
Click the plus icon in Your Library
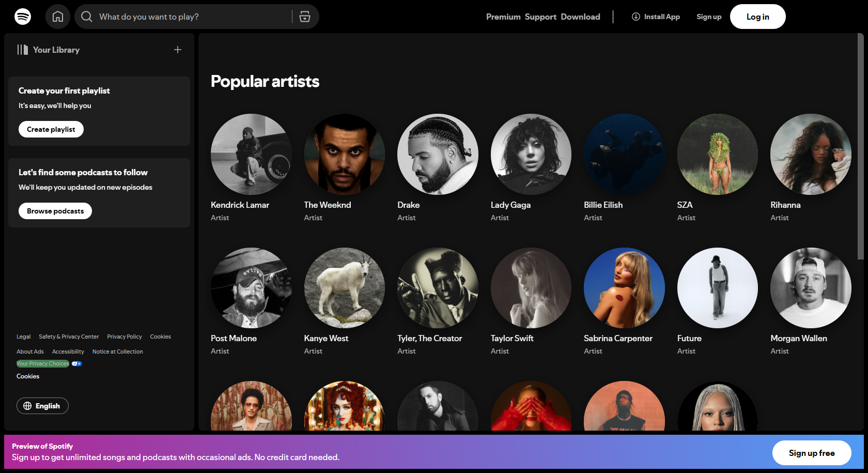[177, 49]
